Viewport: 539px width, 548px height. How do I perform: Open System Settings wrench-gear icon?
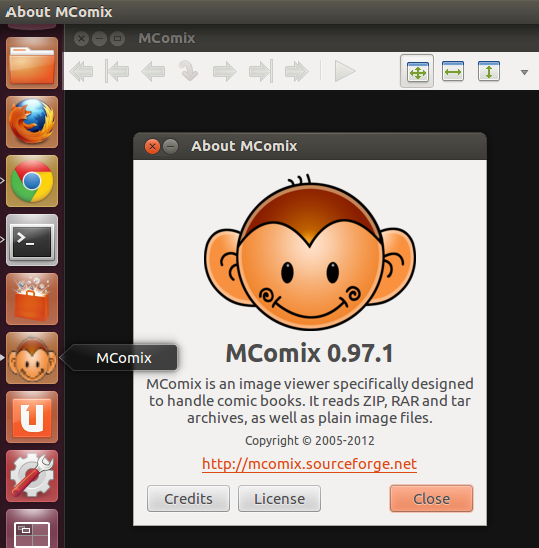point(32,476)
